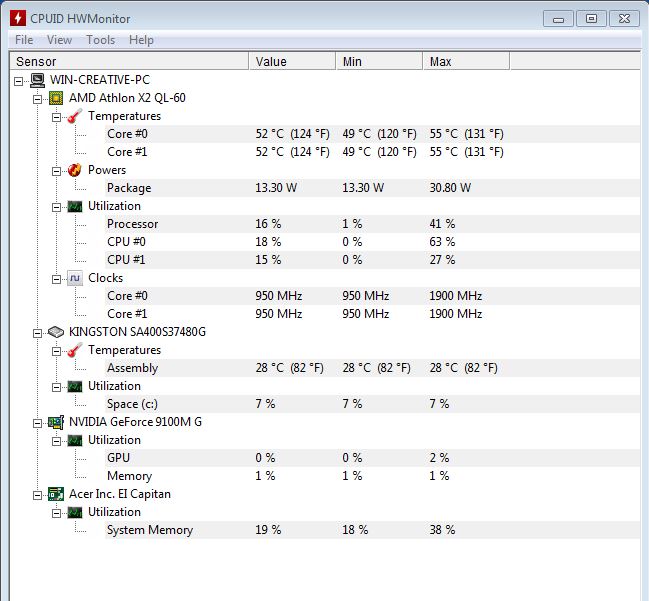Collapse the Acer Utilization group

click(x=57, y=514)
